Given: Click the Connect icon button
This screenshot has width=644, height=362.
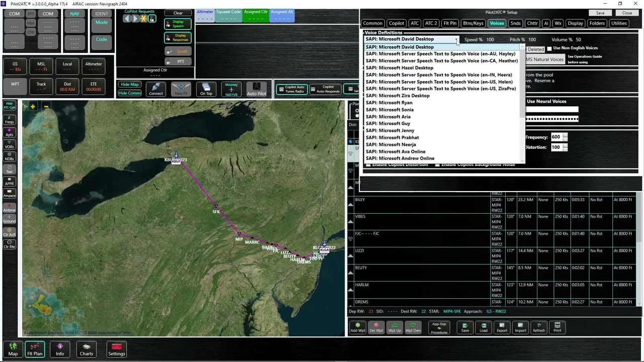Looking at the screenshot, I should click(x=156, y=89).
